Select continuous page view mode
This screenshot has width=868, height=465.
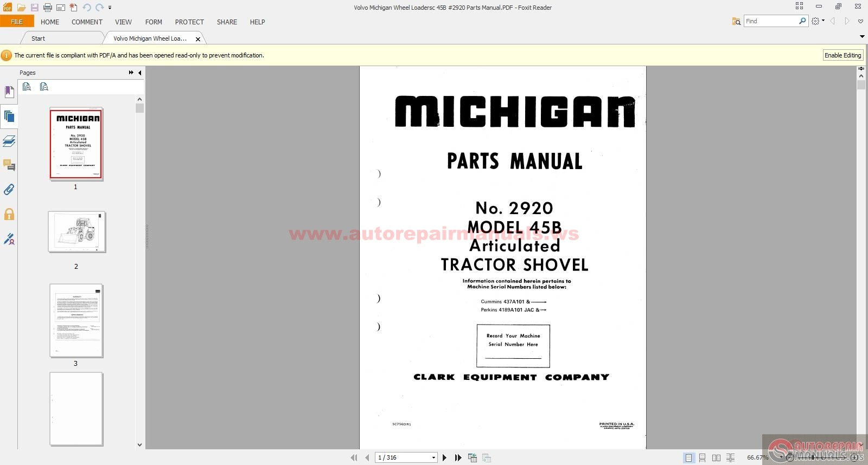[x=703, y=458]
